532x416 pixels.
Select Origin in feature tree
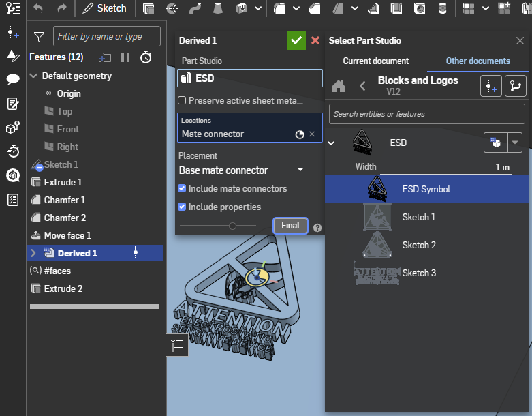pos(69,93)
